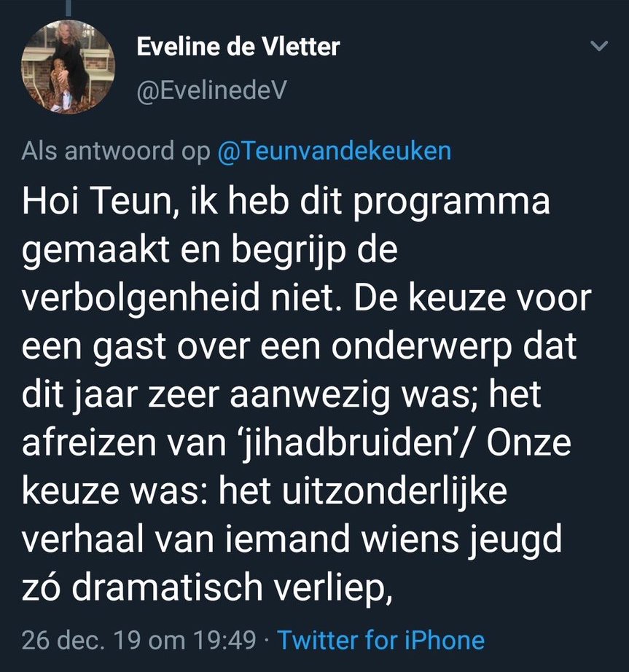Click the timestamp 26 dec. 19 om 19:49
The height and width of the screenshot is (672, 629).
(139, 640)
